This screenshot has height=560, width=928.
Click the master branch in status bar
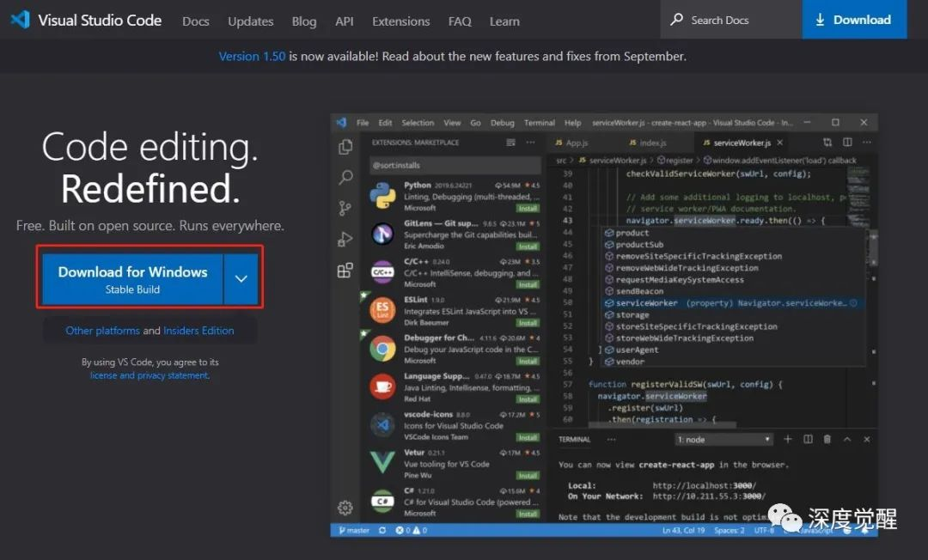point(354,531)
